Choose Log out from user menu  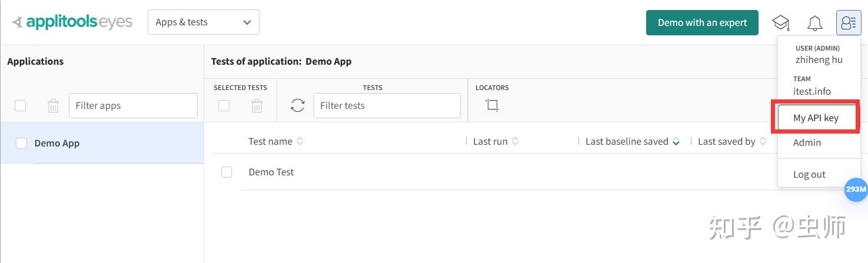coord(809,174)
